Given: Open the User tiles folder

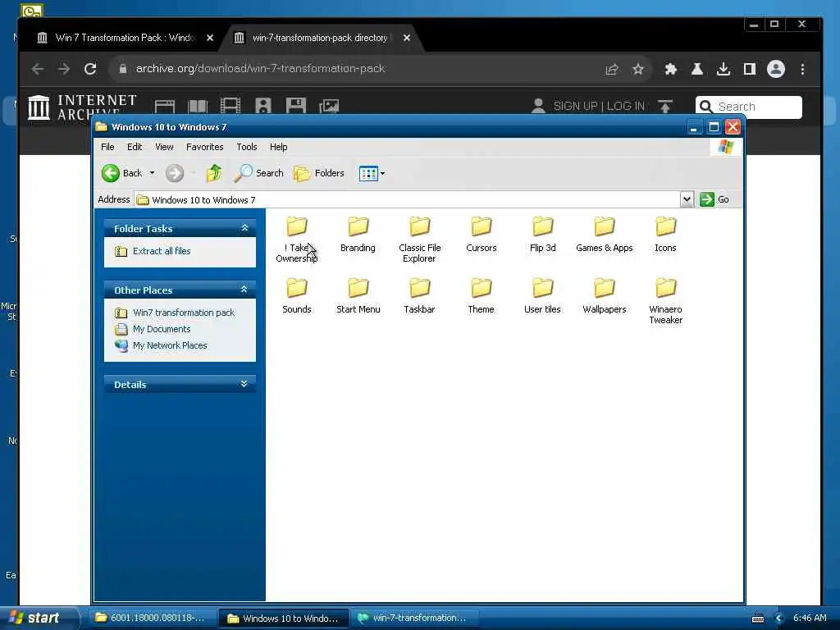Looking at the screenshot, I should [543, 295].
